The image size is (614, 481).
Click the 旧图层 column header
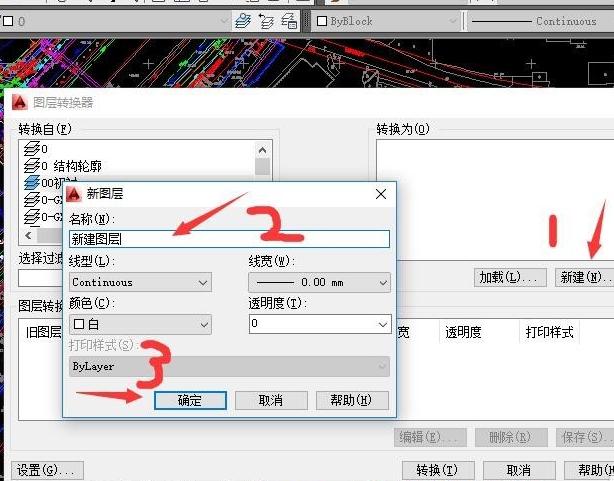(43, 332)
